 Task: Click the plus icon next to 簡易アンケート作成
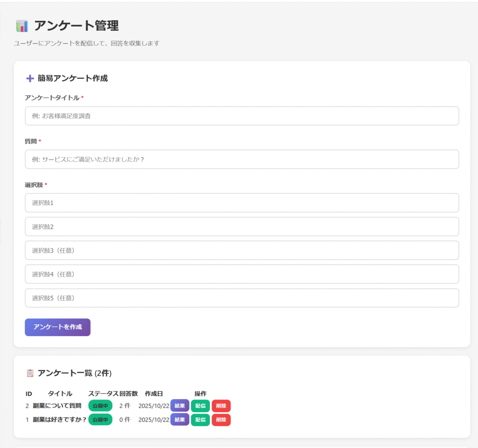pyautogui.click(x=30, y=78)
